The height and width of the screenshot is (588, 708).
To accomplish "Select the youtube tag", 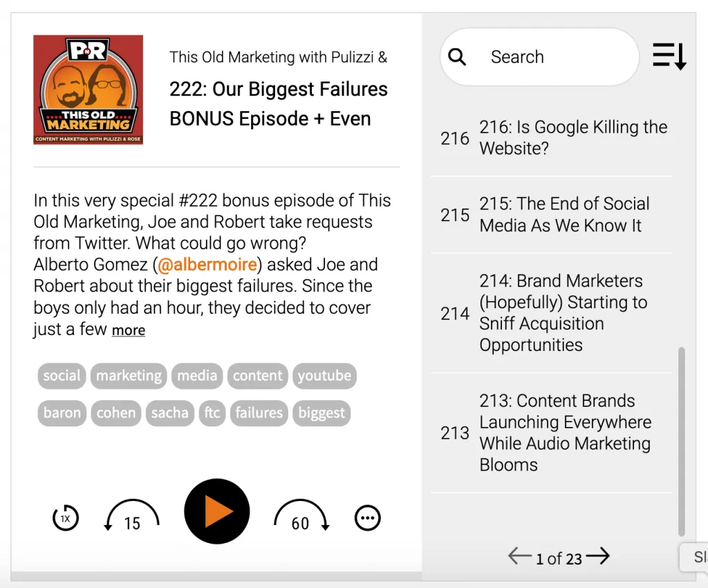I will pyautogui.click(x=324, y=376).
